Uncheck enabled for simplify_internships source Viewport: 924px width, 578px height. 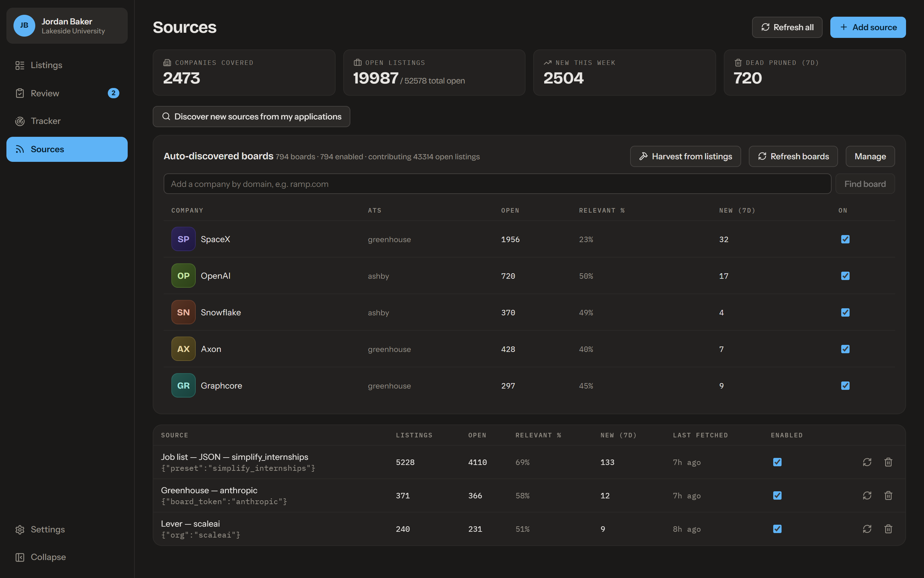777,462
